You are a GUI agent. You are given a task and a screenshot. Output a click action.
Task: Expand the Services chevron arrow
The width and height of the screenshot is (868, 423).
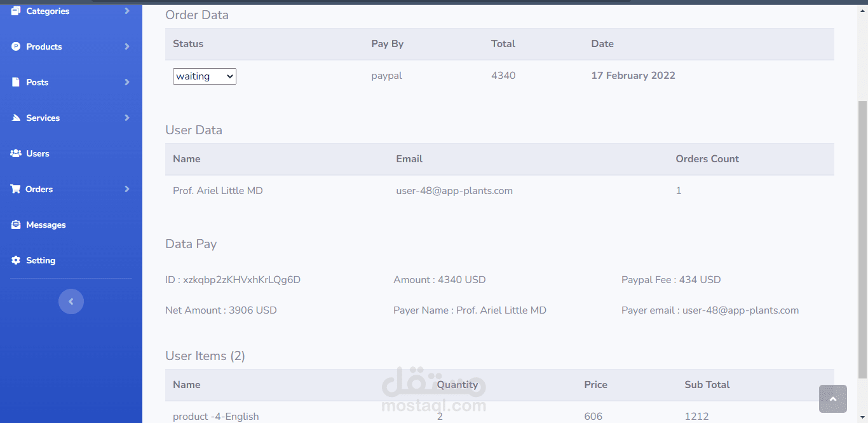coord(127,118)
